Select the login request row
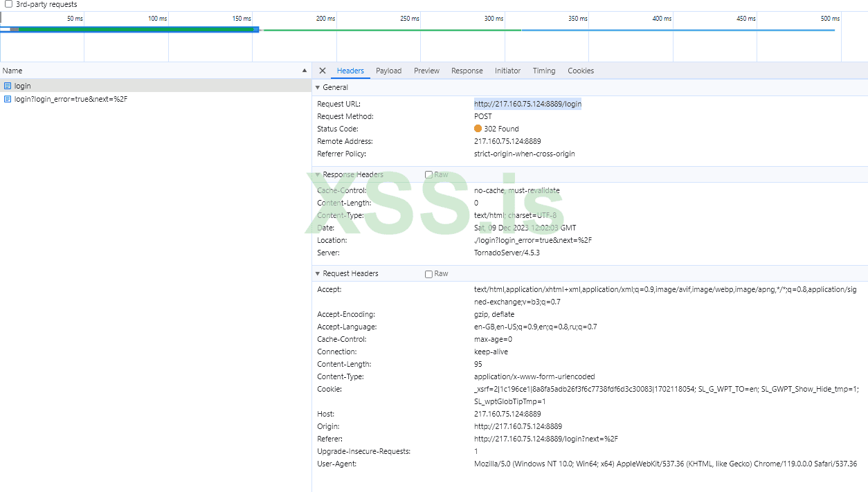 pos(156,86)
